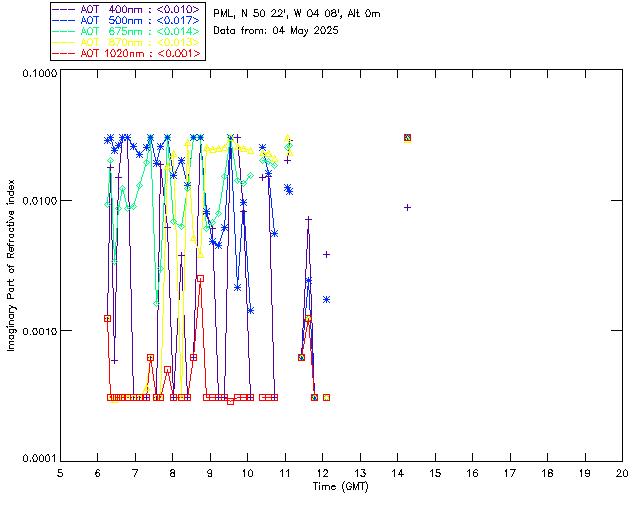This screenshot has height=512, width=640.
Task: Click the 'Imaginary Part of Refractive Index' axis label
Action: [14, 265]
